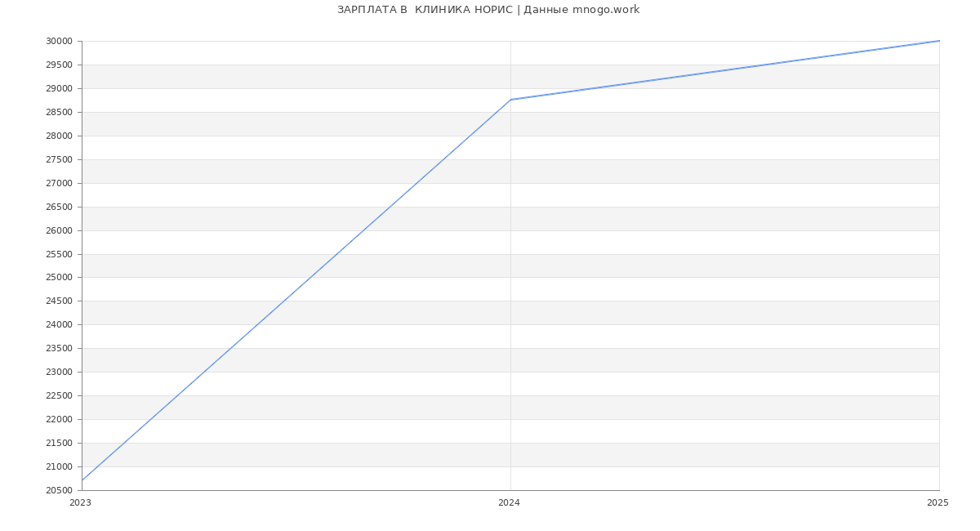Click the 21000 y-axis label

pyautogui.click(x=59, y=466)
